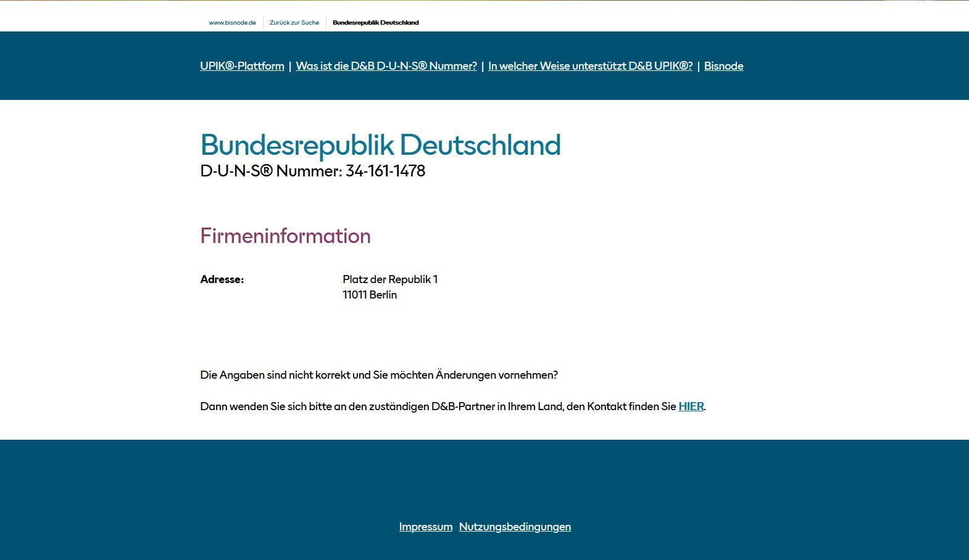Click the Adresse: label
The height and width of the screenshot is (560, 969).
coord(222,279)
